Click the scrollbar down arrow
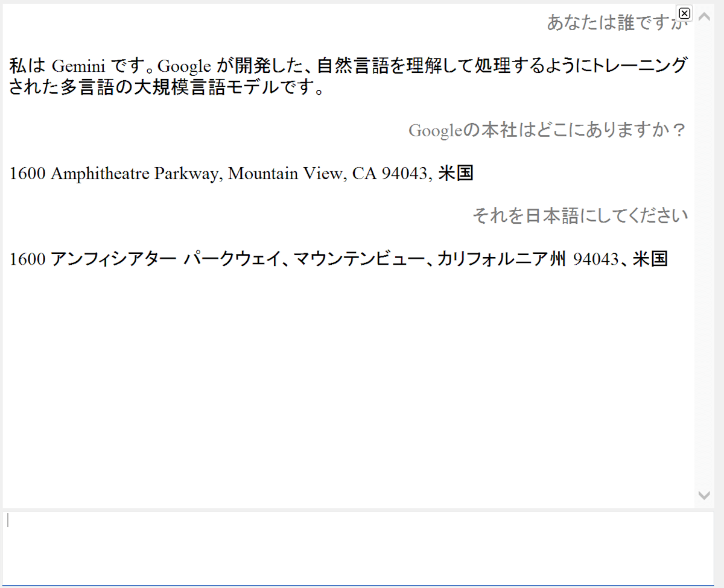 point(704,495)
